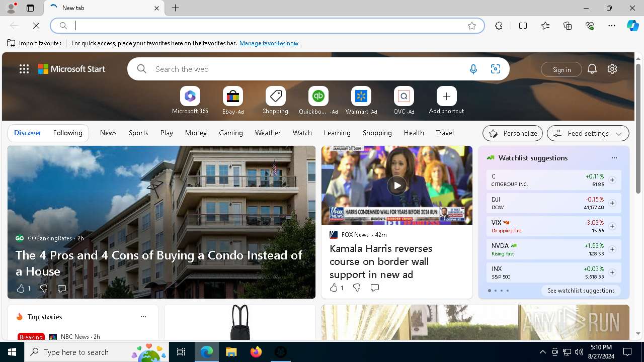Open a new tab with plus button

pos(175,8)
